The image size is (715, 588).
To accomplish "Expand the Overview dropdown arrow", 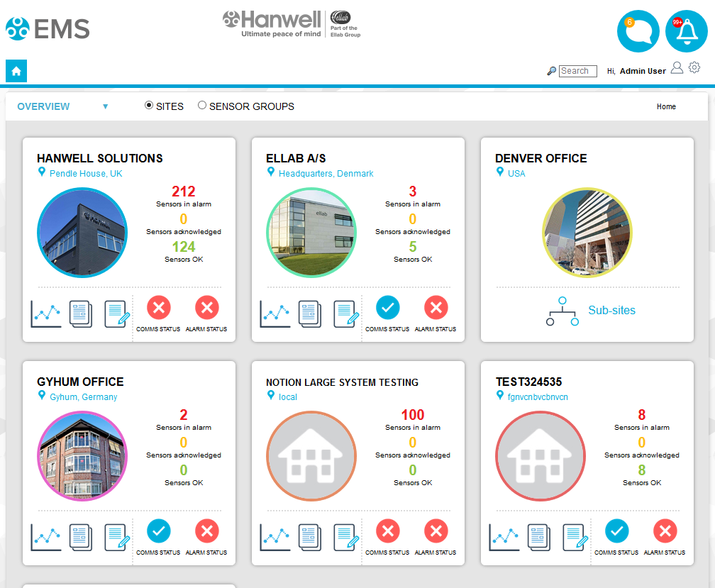I will [105, 106].
